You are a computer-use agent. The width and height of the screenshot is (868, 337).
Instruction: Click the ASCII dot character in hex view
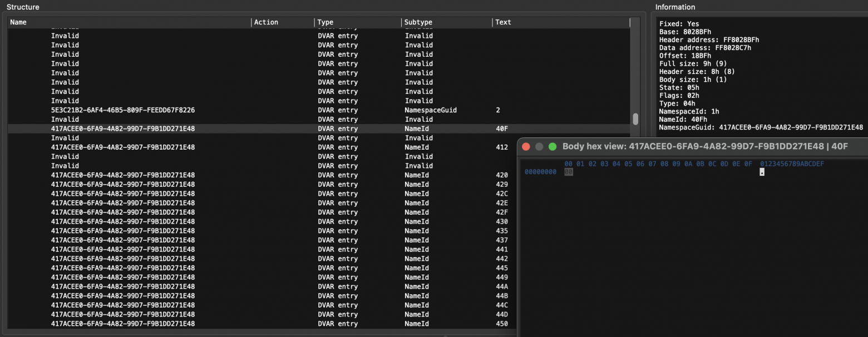click(762, 172)
